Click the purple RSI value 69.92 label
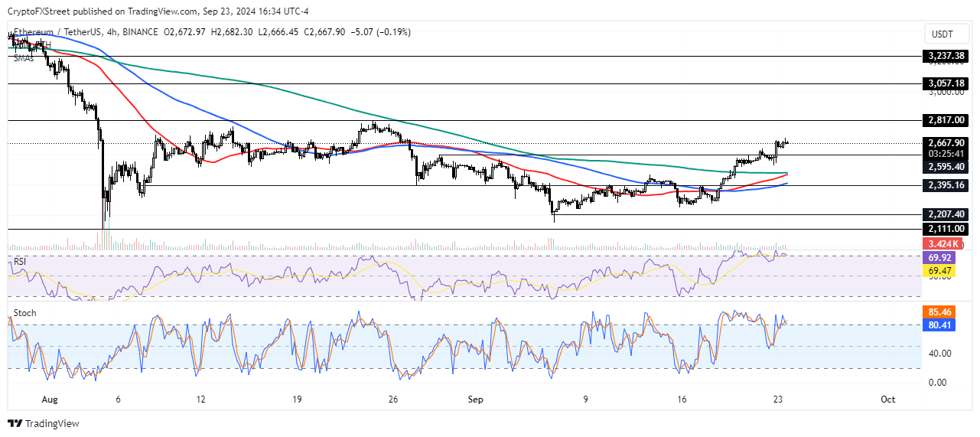980x437 pixels. coord(943,259)
